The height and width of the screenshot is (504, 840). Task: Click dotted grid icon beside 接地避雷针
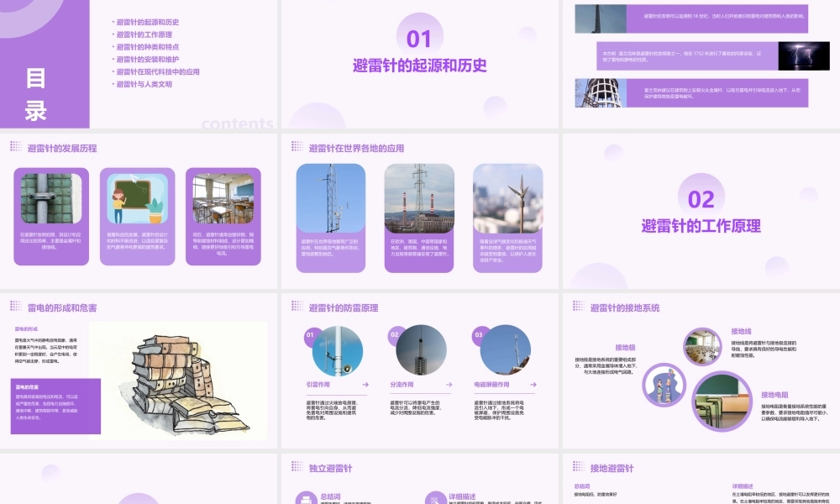click(579, 466)
